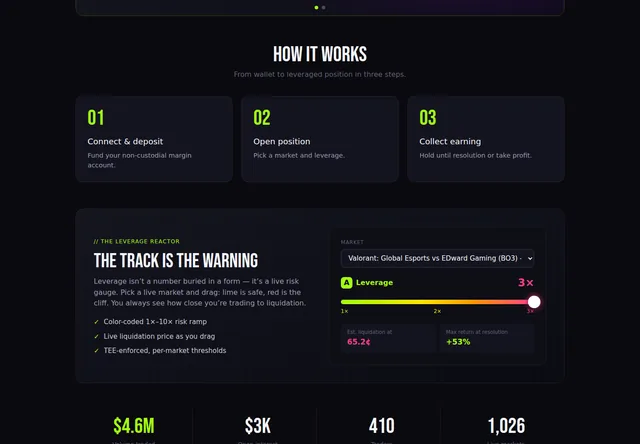This screenshot has width=640, height=444.
Task: Click the +53% max return value
Action: 458,342
